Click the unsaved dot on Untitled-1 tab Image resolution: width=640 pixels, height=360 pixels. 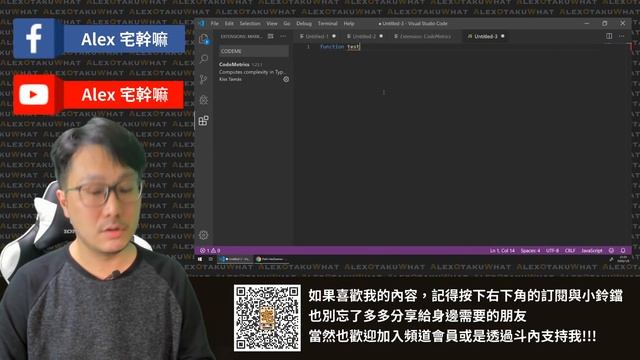pyautogui.click(x=334, y=36)
